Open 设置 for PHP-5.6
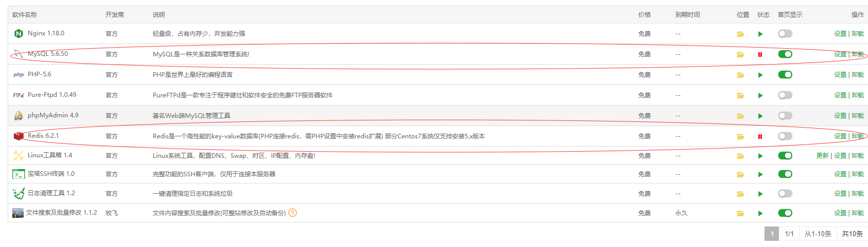The height and width of the screenshot is (247, 868). 840,75
